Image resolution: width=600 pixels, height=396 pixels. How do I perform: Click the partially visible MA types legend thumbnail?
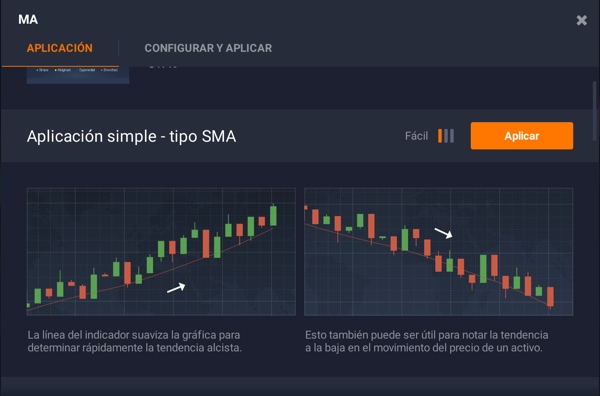pos(78,75)
